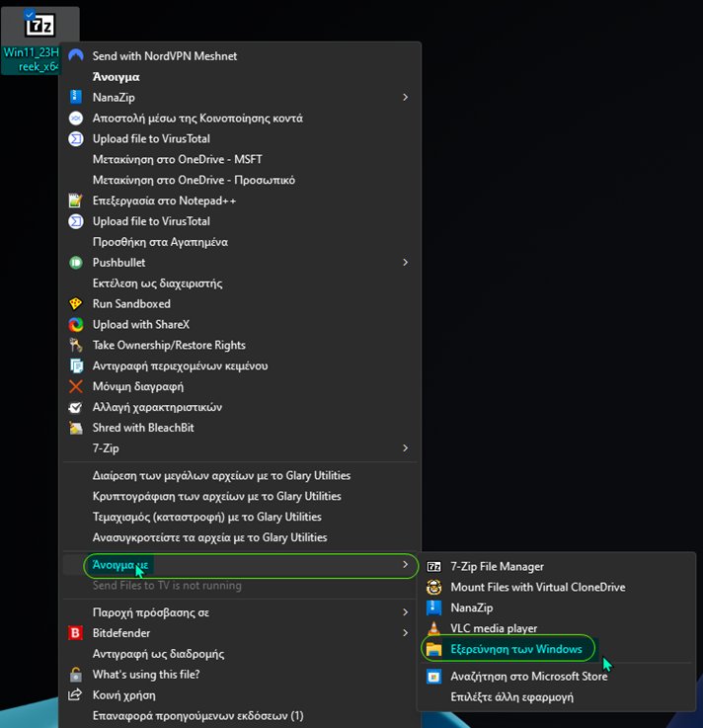Choose Προσθήκη στα Αγαπημένα

click(160, 242)
